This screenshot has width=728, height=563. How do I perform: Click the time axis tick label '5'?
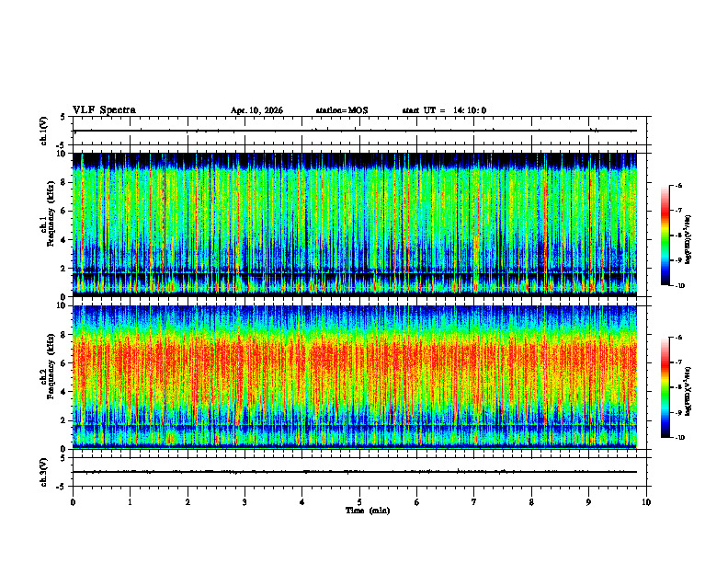point(359,502)
